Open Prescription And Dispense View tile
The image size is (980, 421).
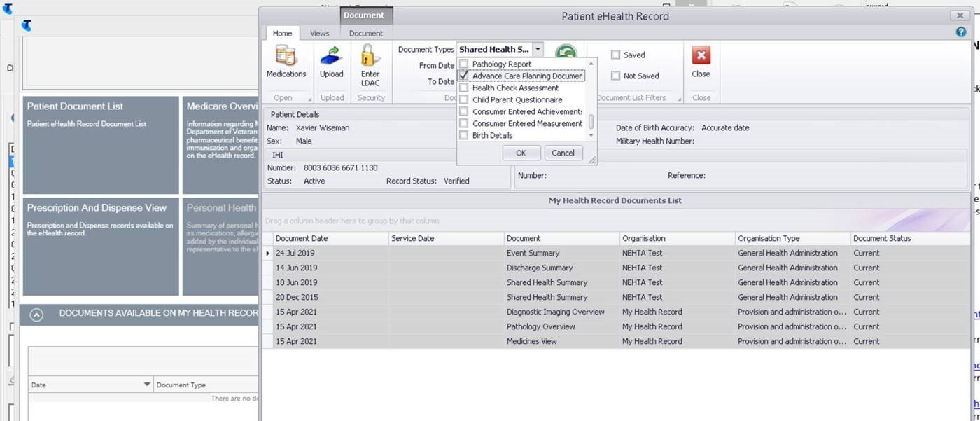101,247
